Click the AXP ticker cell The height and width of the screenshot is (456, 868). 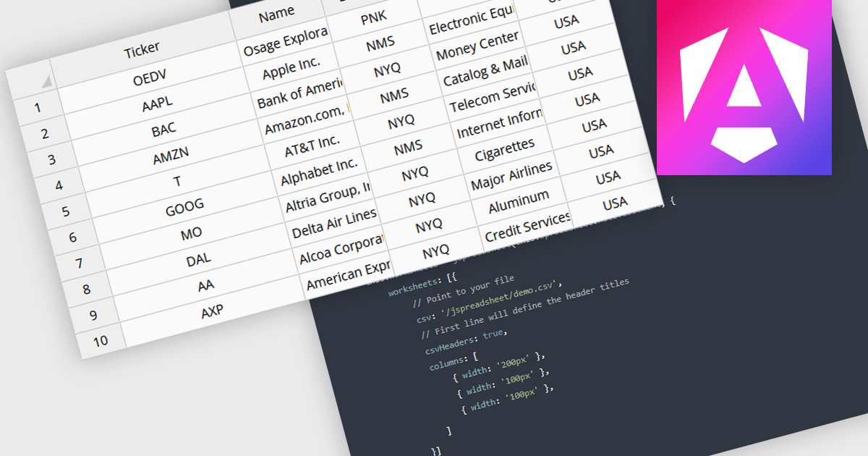(213, 311)
